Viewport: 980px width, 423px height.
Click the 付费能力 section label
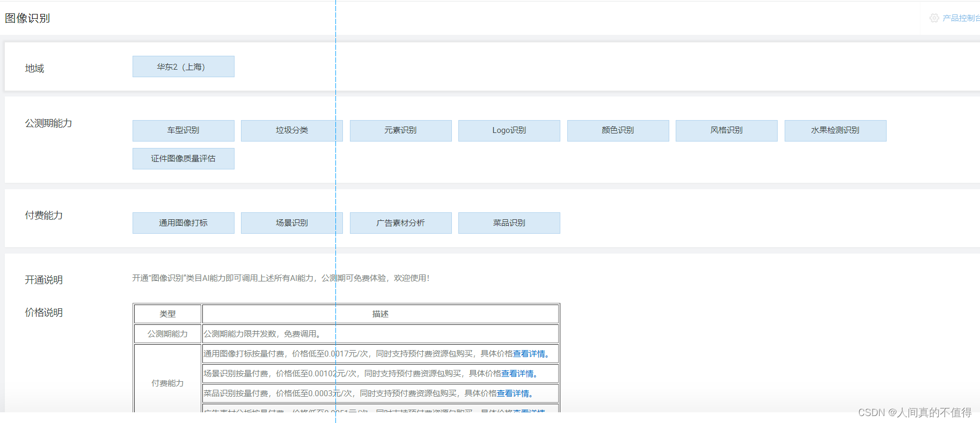(43, 216)
